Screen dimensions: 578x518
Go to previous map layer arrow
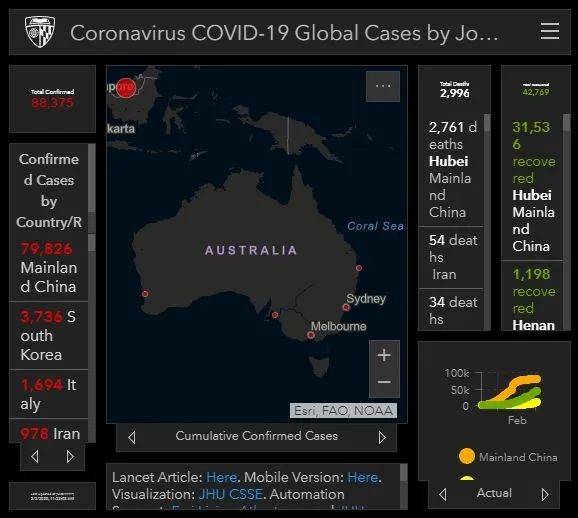tap(132, 437)
